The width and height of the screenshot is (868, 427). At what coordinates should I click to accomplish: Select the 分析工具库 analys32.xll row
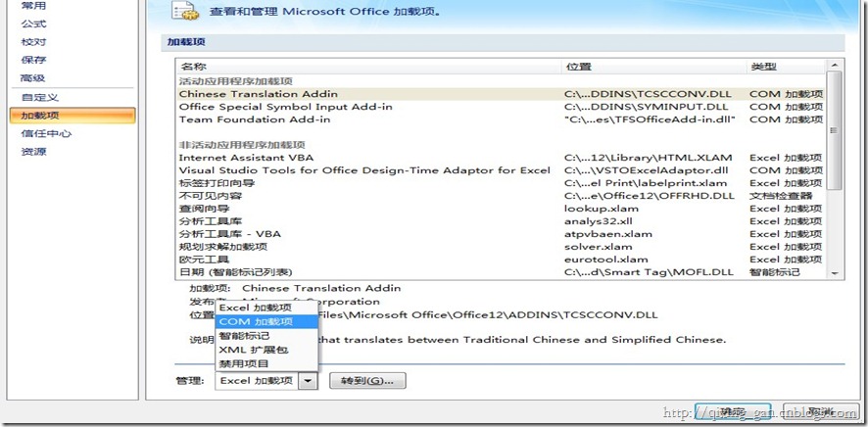(501, 221)
